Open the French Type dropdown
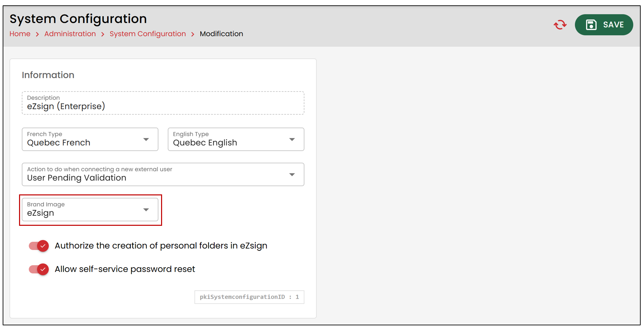 (90, 139)
